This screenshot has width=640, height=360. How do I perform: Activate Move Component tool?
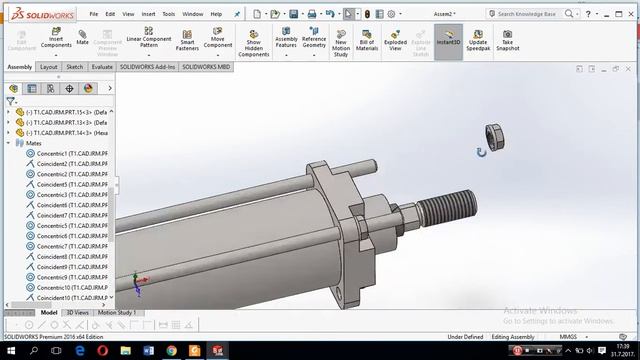tap(218, 38)
